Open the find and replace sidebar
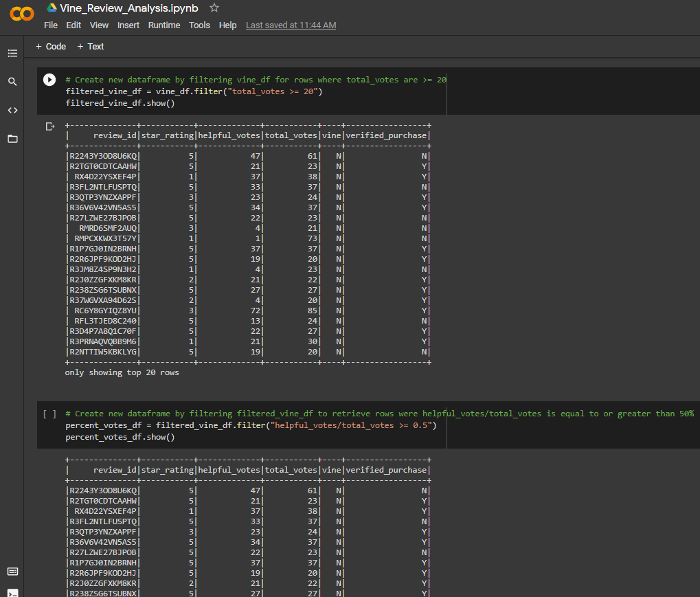The height and width of the screenshot is (597, 700). 12,81
